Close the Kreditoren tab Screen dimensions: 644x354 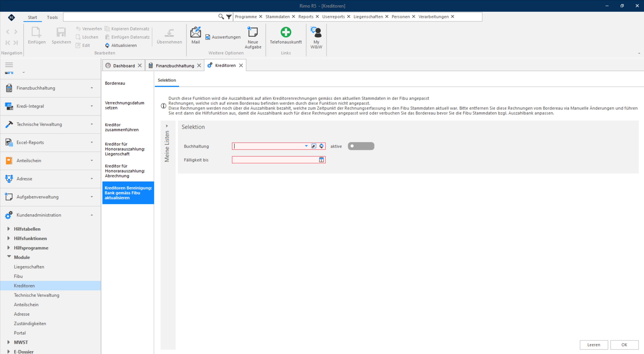[241, 65]
